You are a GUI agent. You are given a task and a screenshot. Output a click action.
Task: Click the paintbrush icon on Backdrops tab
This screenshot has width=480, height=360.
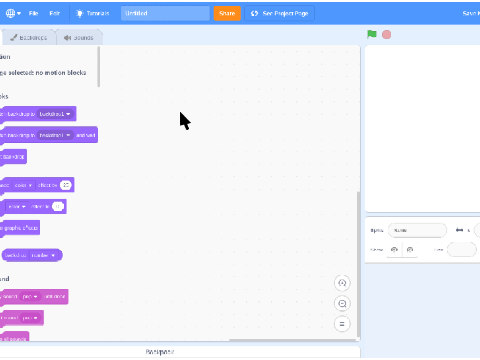[13, 38]
